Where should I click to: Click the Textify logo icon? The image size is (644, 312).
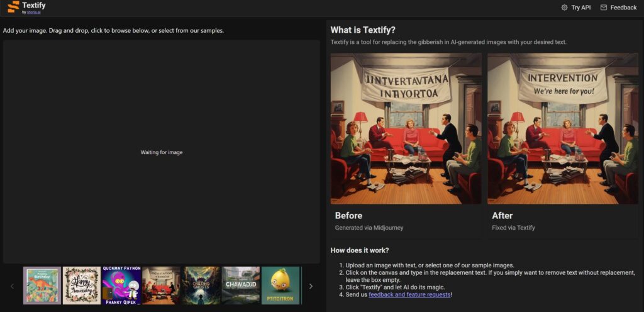pos(13,7)
